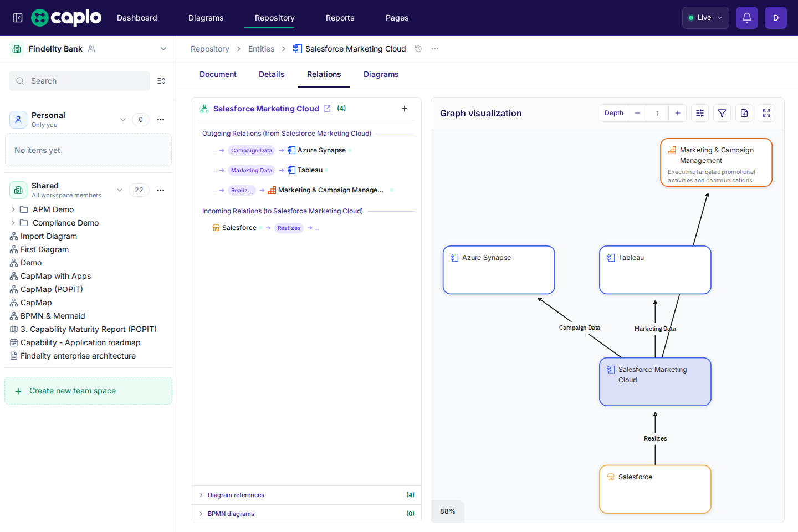Open sidebar filter options icon
This screenshot has height=532, width=798.
click(x=161, y=81)
